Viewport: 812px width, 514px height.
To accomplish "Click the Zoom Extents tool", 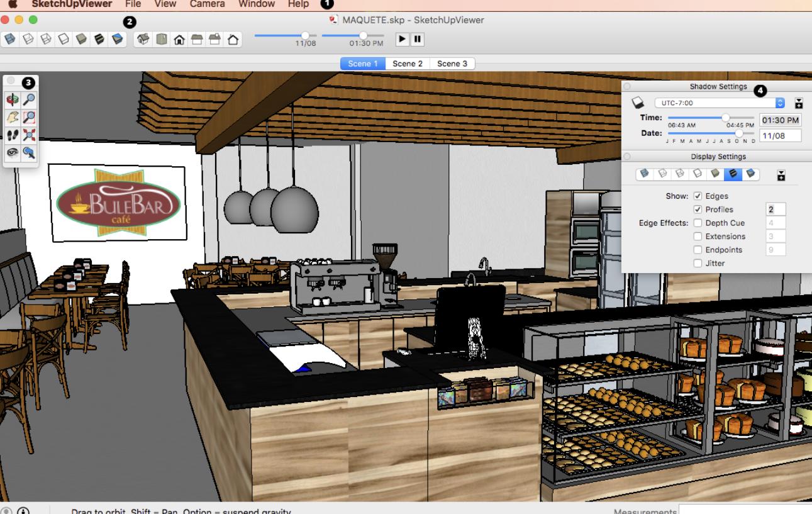I will [x=30, y=133].
